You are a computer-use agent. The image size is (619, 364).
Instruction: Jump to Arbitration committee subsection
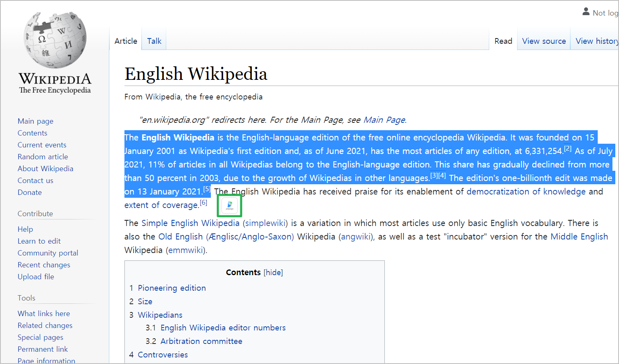(x=201, y=341)
